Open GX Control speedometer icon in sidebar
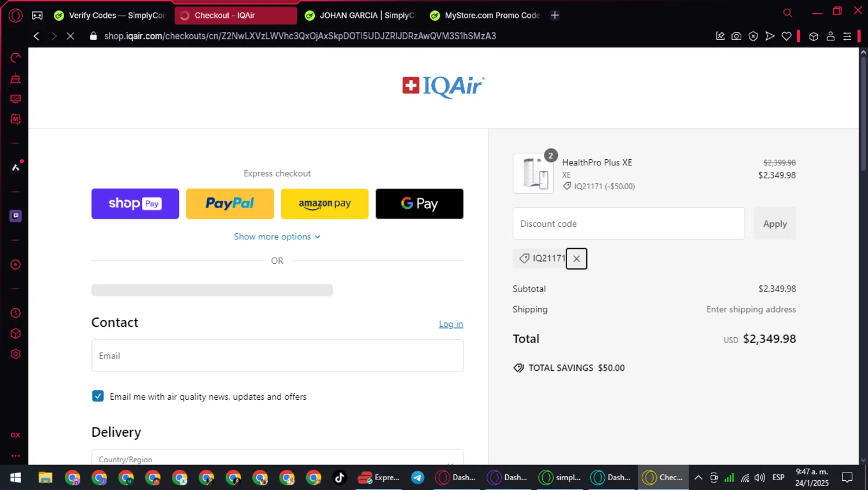Image resolution: width=868 pixels, height=490 pixels. click(x=16, y=58)
